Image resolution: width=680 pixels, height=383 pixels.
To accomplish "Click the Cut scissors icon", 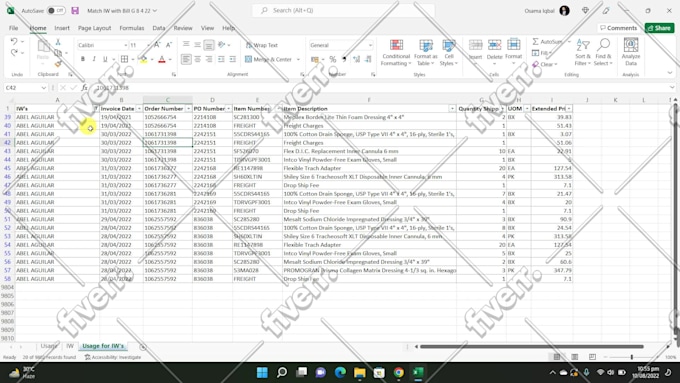I will tap(58, 42).
